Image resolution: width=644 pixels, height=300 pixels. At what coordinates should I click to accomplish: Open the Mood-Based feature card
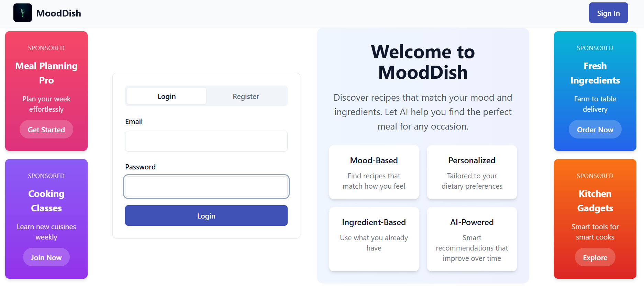[x=374, y=172]
